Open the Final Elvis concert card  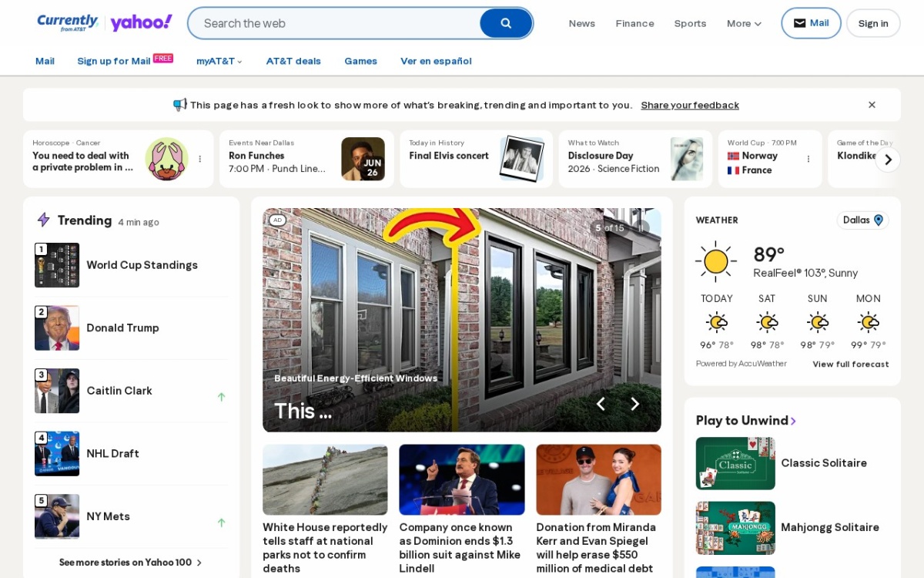pos(476,159)
